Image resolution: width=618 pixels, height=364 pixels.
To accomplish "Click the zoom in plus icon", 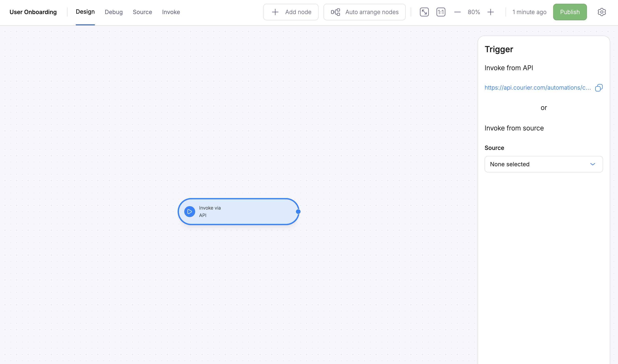I will (490, 12).
